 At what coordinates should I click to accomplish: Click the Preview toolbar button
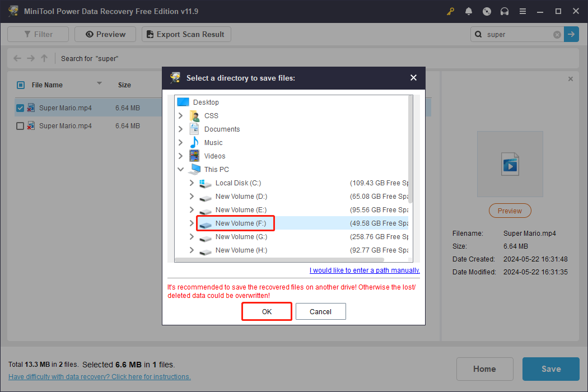point(105,34)
